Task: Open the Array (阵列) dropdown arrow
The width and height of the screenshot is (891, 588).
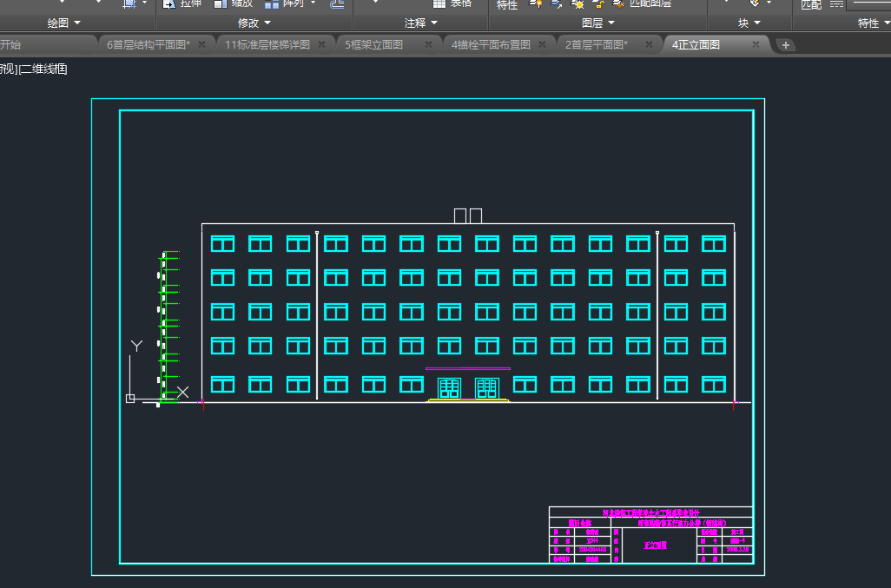Action: coord(313,3)
